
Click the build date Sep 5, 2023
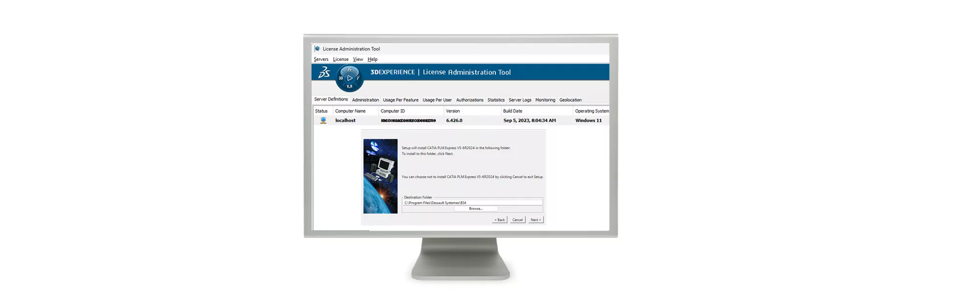coord(530,121)
